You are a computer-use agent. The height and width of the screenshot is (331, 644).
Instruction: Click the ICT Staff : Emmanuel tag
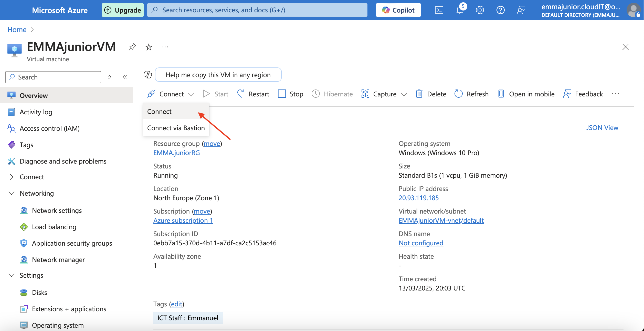188,318
